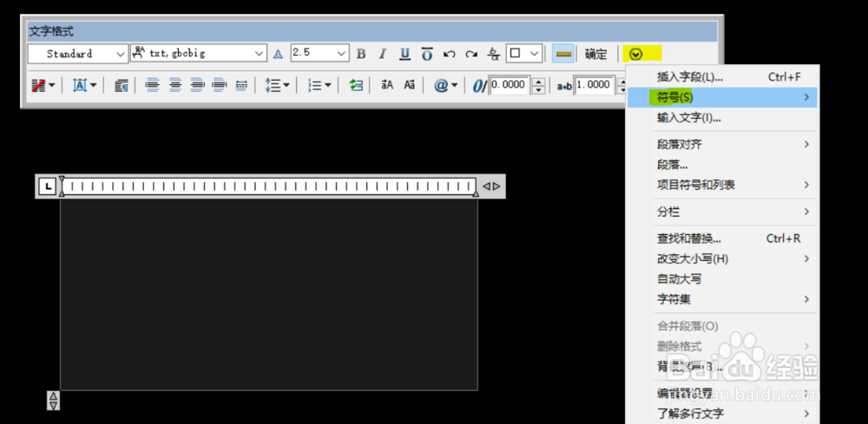
Task: Increase the oblique angle stepper
Action: (539, 82)
